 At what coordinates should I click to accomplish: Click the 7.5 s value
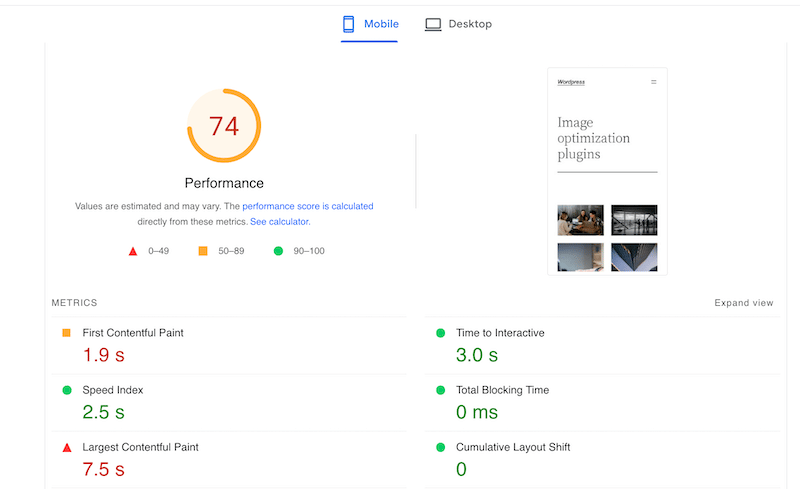(104, 469)
